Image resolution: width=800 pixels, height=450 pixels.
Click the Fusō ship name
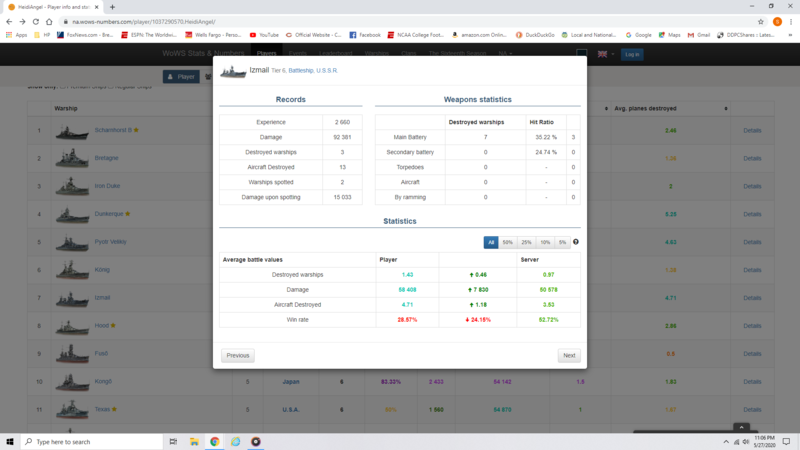pyautogui.click(x=101, y=354)
